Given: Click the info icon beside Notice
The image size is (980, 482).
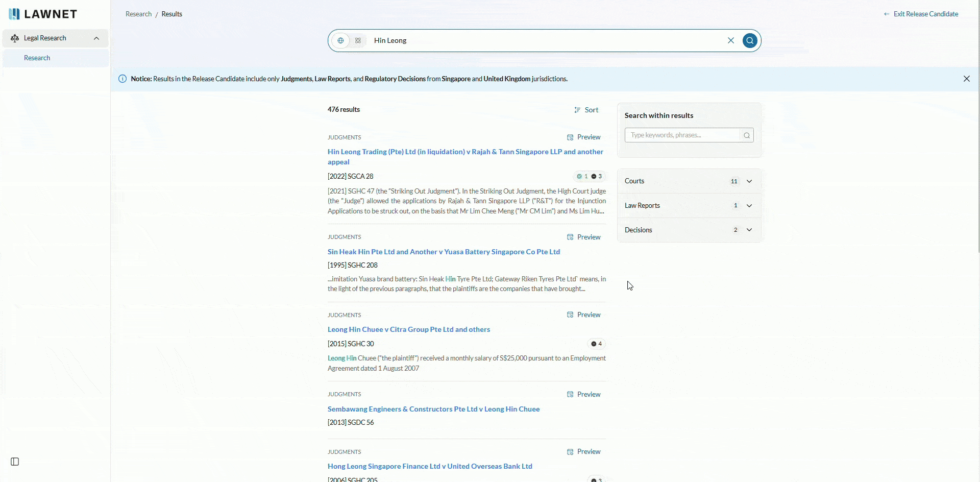Looking at the screenshot, I should coord(122,79).
